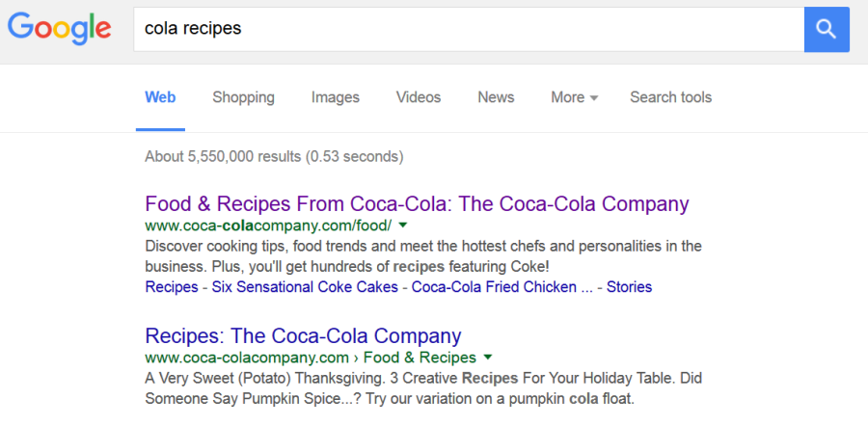Select the Web tab
The width and height of the screenshot is (868, 425).
pos(160,98)
